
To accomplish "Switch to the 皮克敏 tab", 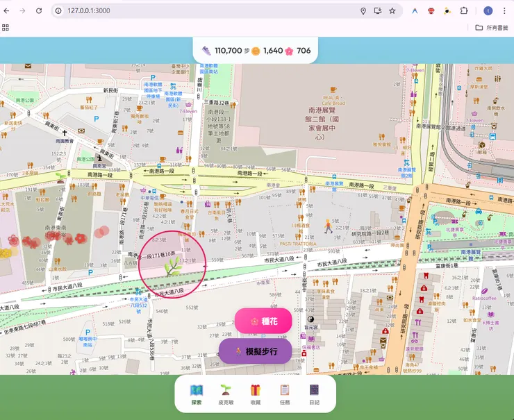I will (226, 394).
